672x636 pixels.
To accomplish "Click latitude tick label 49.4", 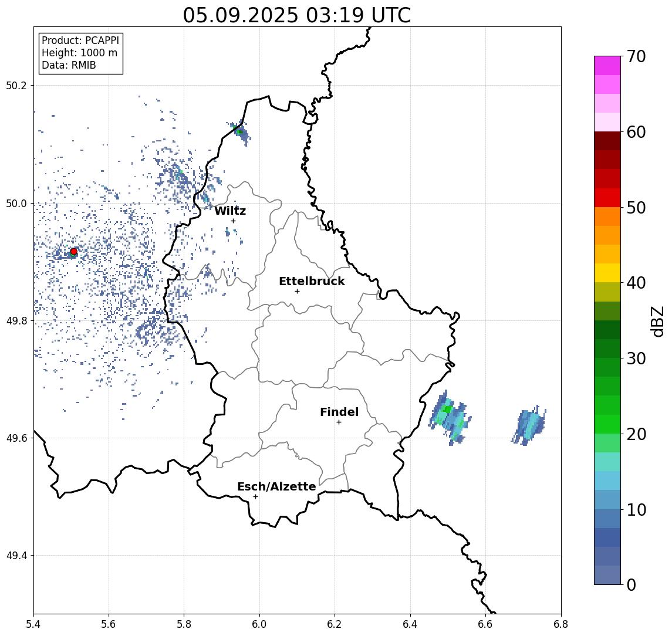I will [x=16, y=556].
